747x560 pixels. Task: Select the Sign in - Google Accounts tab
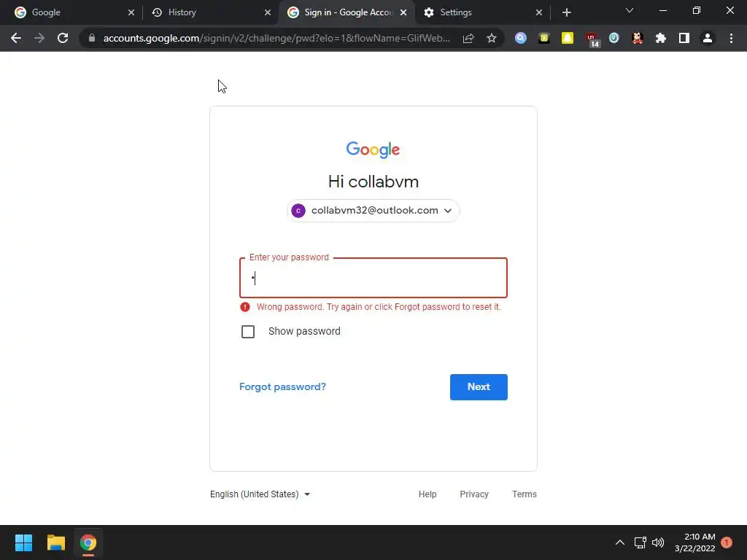coord(348,12)
